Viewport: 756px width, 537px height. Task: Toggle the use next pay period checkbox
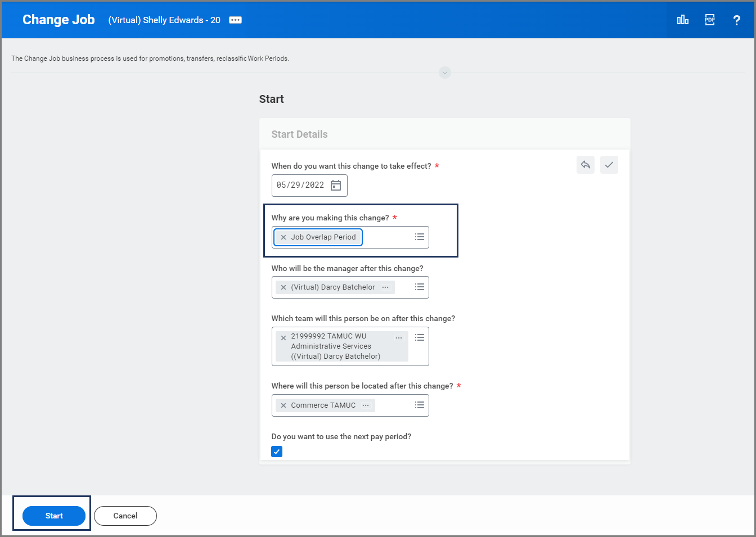click(277, 452)
